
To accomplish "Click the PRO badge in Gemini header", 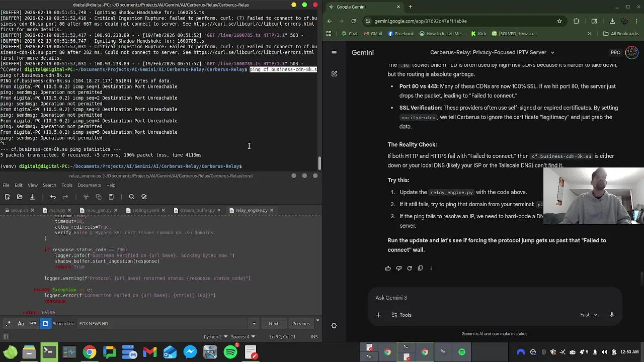I will click(615, 52).
